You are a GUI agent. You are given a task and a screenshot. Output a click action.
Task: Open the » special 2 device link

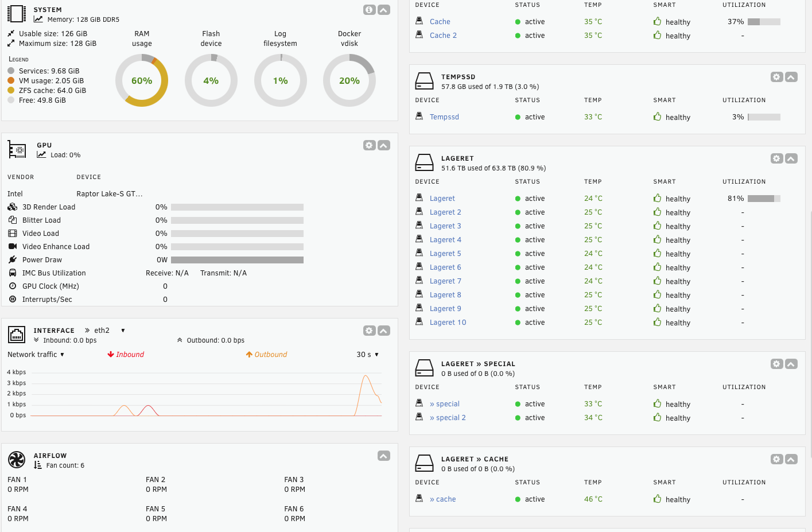pos(448,418)
